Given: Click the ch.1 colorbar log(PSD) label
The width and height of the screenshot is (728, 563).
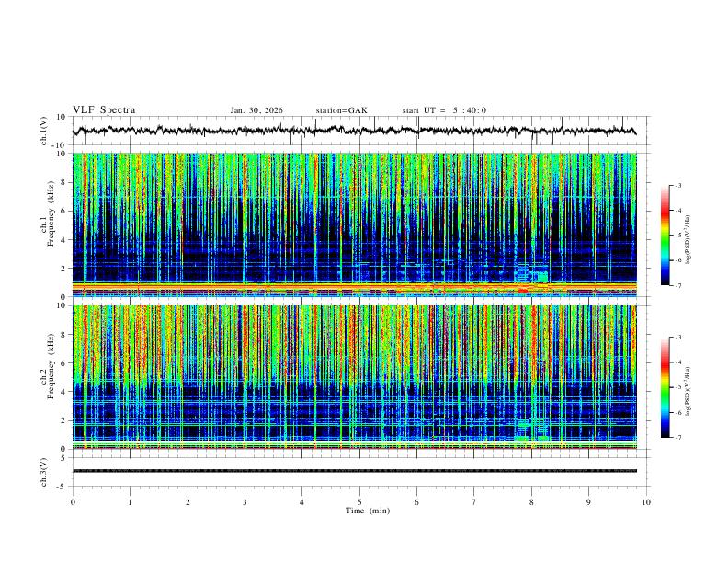Looking at the screenshot, I should [x=688, y=240].
